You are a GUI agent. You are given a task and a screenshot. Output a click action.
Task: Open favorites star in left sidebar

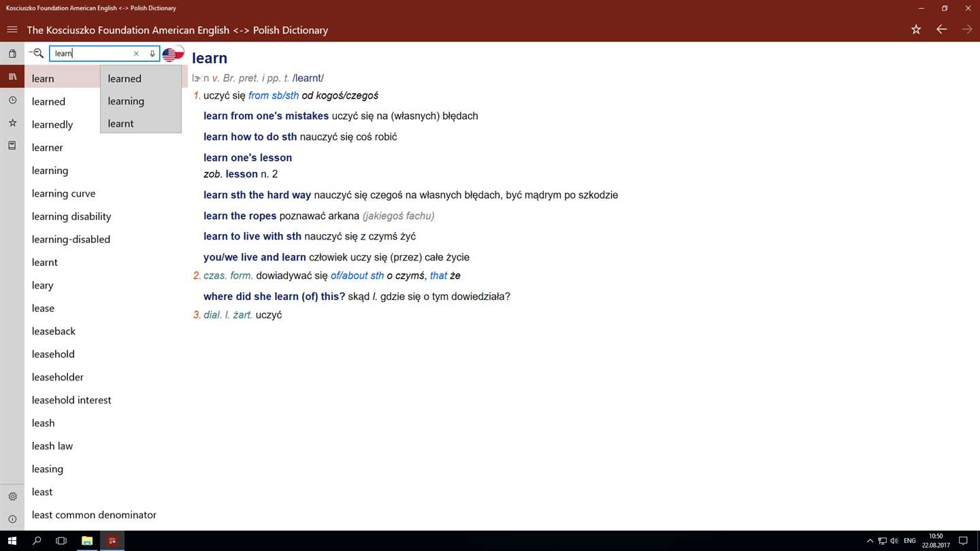point(12,122)
